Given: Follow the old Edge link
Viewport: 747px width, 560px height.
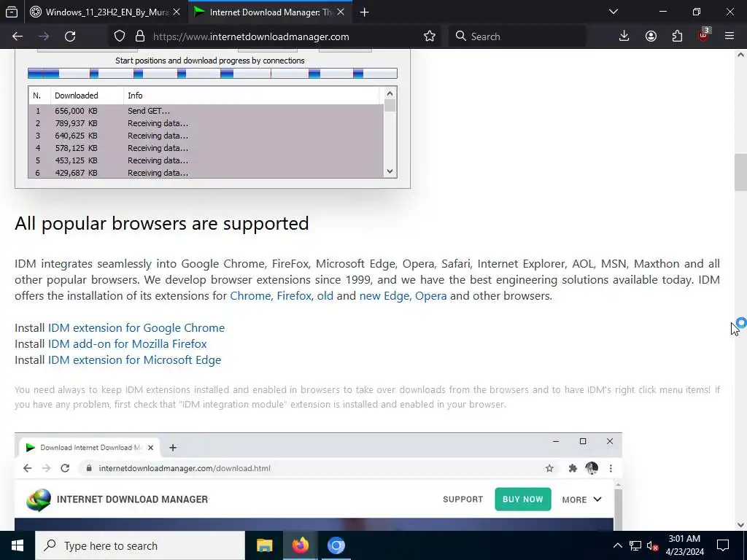Looking at the screenshot, I should [x=325, y=296].
